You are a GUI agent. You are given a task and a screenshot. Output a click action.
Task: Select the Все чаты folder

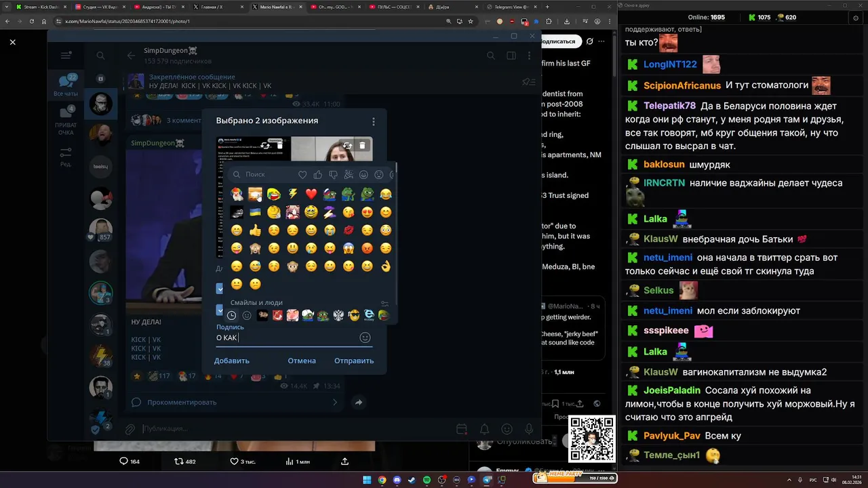click(66, 85)
